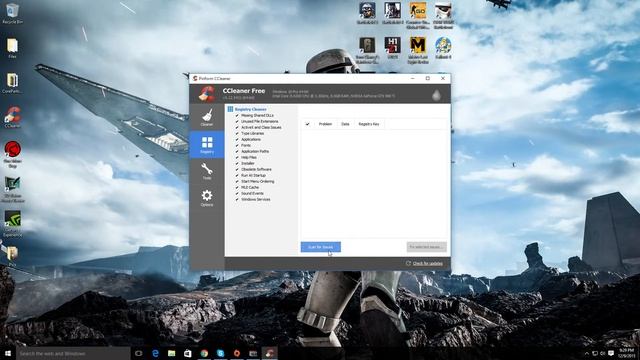The image size is (640, 360).
Task: Launch Star Wars Battlefront stormtrooper shortcut
Action: point(443,16)
